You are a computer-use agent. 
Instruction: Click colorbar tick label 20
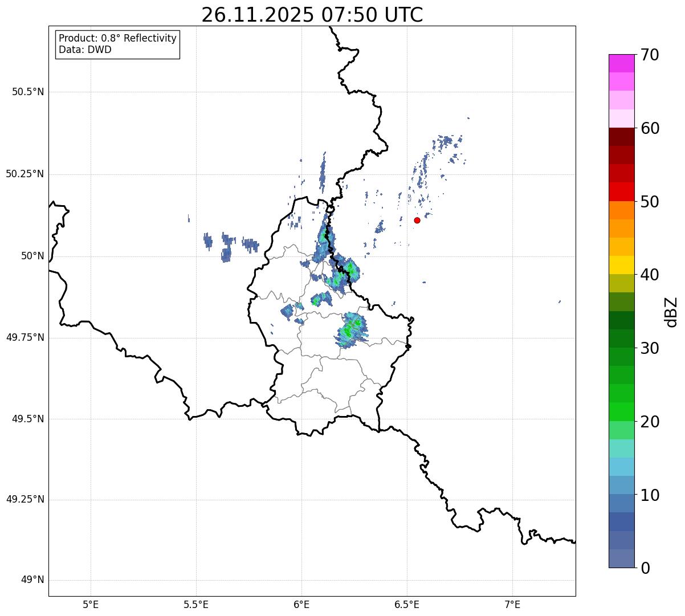(x=650, y=422)
